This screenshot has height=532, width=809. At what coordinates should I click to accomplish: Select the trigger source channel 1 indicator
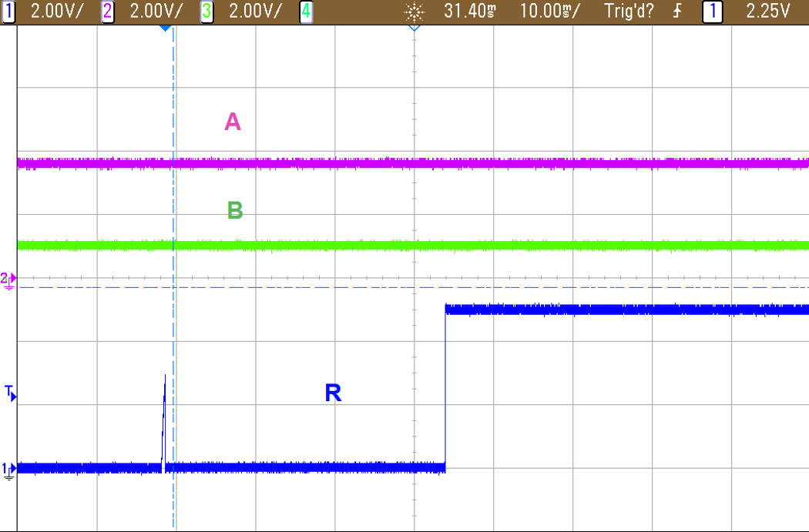[x=711, y=12]
